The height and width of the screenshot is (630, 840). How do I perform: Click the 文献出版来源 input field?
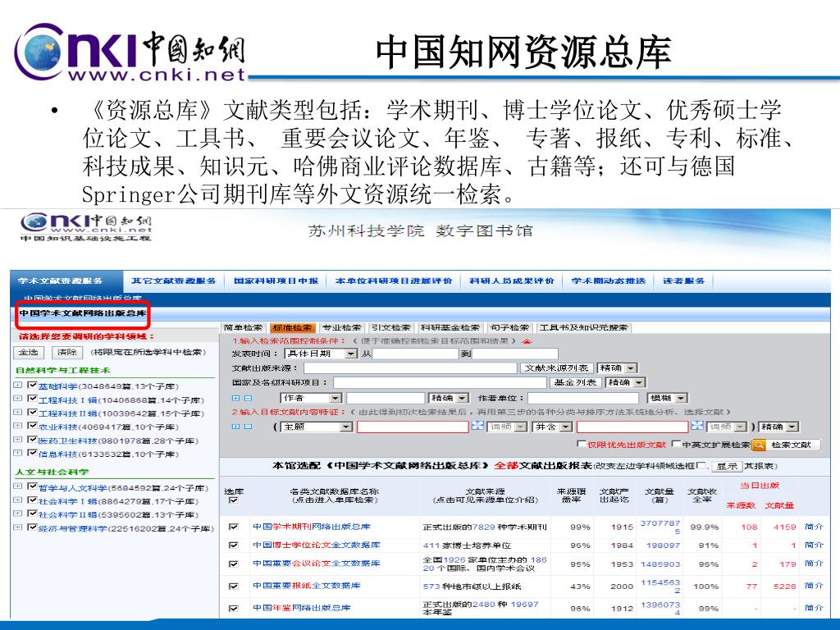[410, 368]
